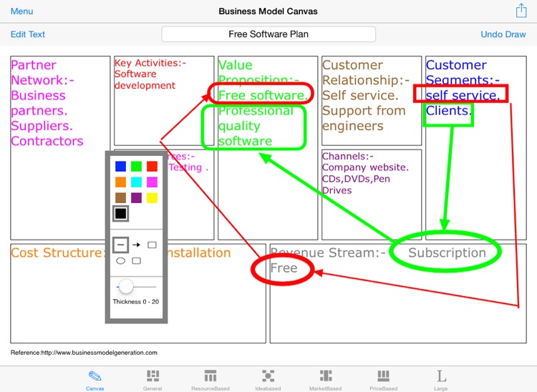Tap the 'Professional quality software' text

coord(255,126)
